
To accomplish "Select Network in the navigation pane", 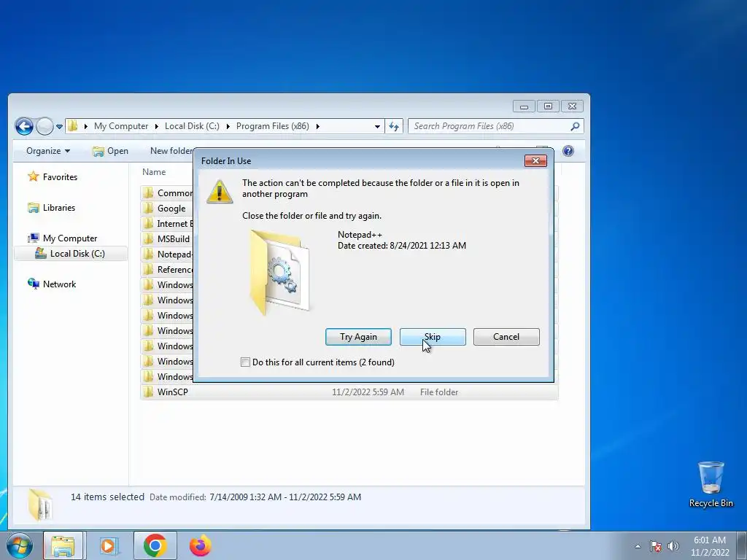I will point(60,284).
